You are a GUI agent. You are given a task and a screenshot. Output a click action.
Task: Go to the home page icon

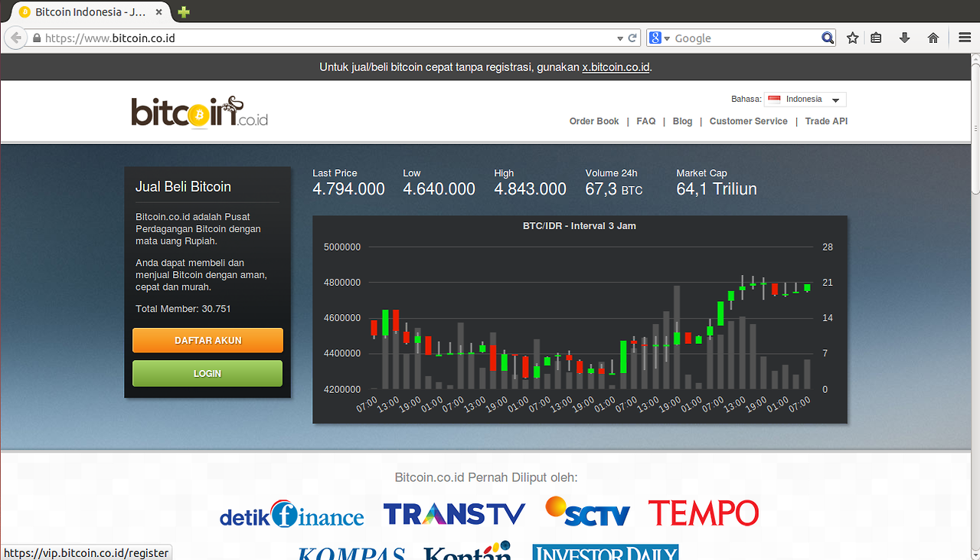pyautogui.click(x=933, y=38)
